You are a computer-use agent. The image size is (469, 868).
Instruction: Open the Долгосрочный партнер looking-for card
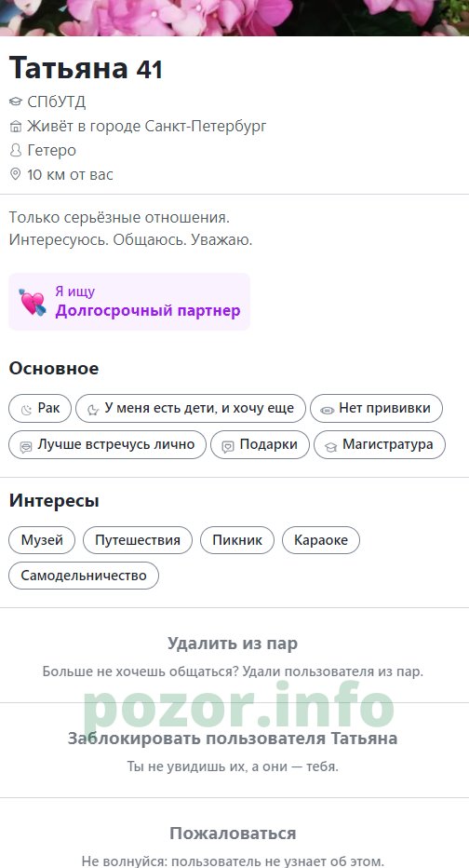pyautogui.click(x=129, y=302)
